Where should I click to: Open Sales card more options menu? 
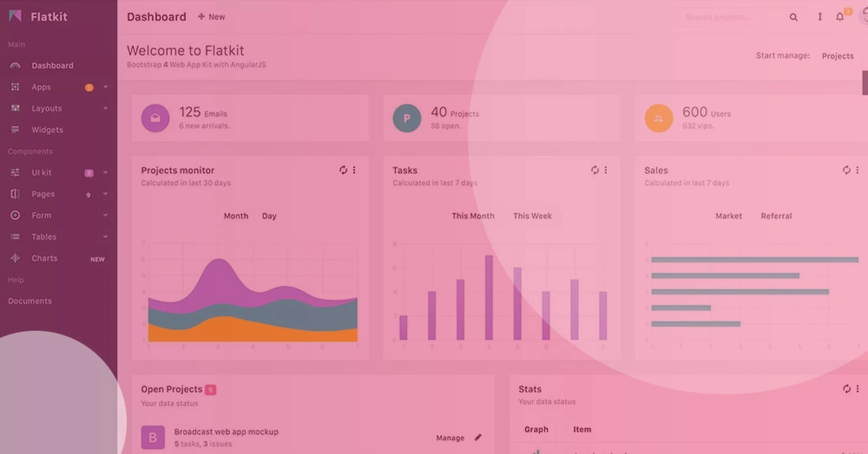coord(857,170)
